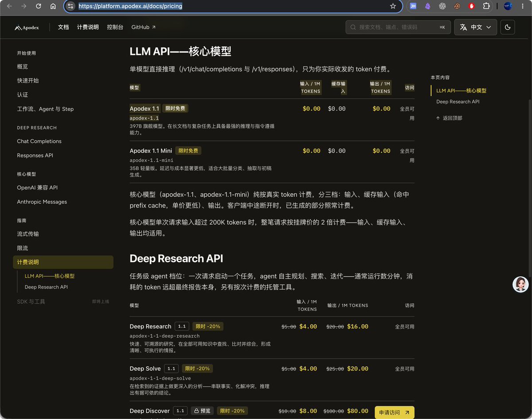Click the browser forward arrow
The width and height of the screenshot is (532, 419).
click(24, 6)
